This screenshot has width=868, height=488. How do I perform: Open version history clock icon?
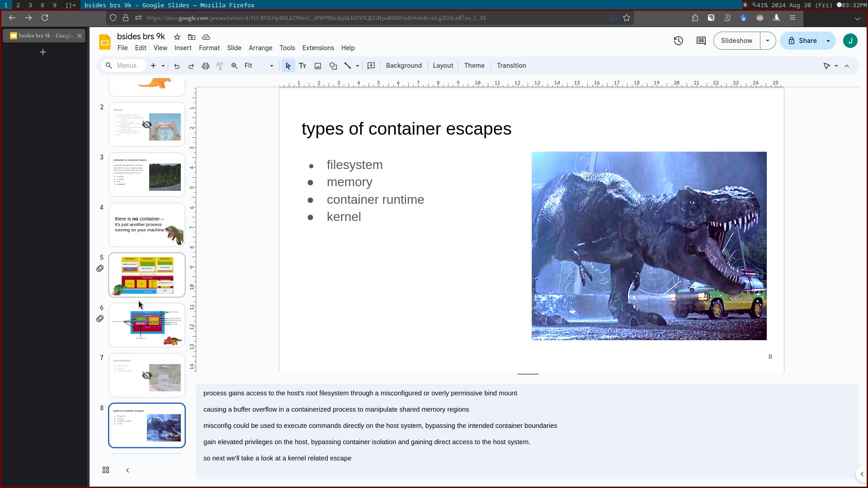[678, 41]
